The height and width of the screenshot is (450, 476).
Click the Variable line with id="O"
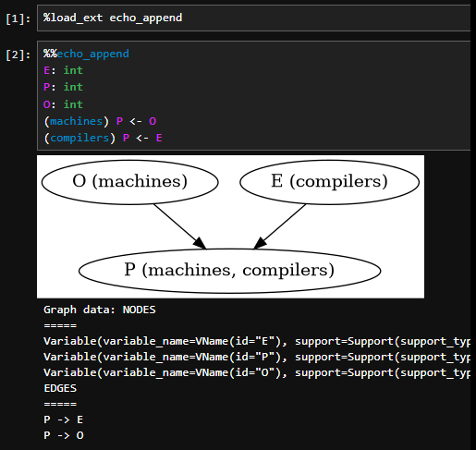click(257, 372)
